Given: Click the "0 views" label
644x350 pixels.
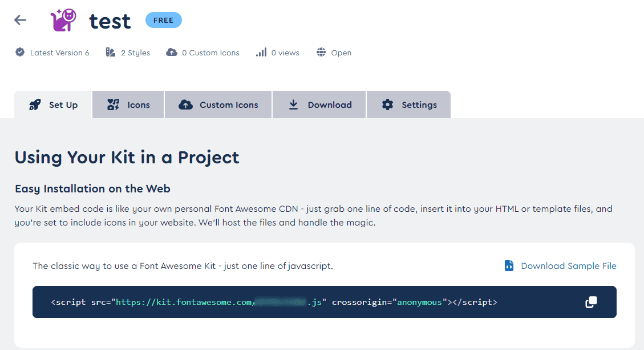Looking at the screenshot, I should click(285, 53).
